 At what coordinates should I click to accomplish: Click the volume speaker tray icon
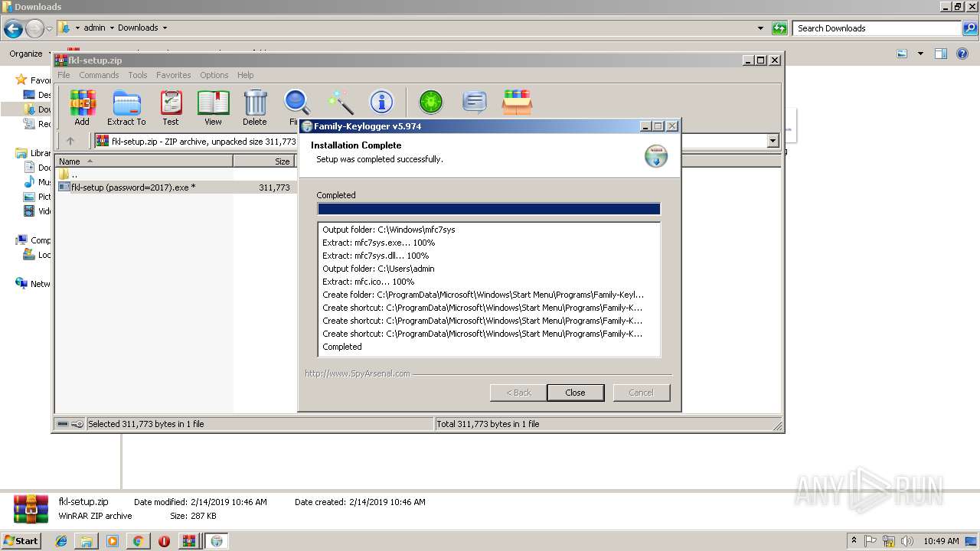[x=906, y=541]
